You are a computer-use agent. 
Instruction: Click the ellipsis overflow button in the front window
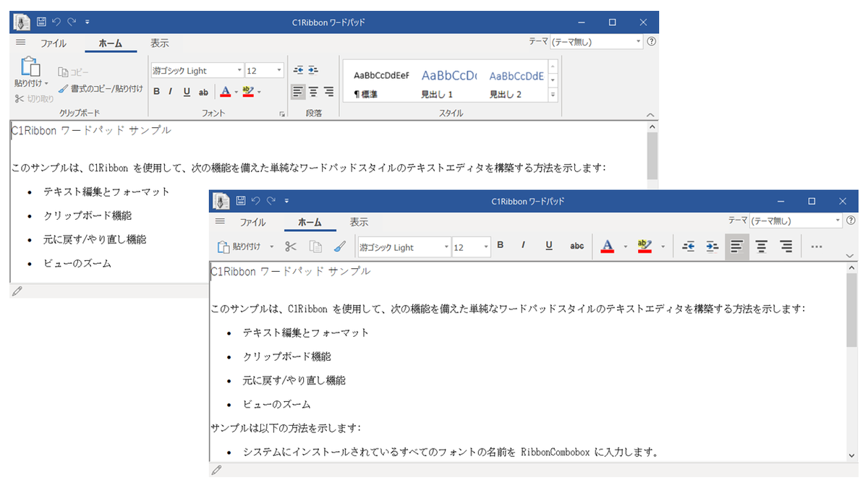(x=817, y=247)
